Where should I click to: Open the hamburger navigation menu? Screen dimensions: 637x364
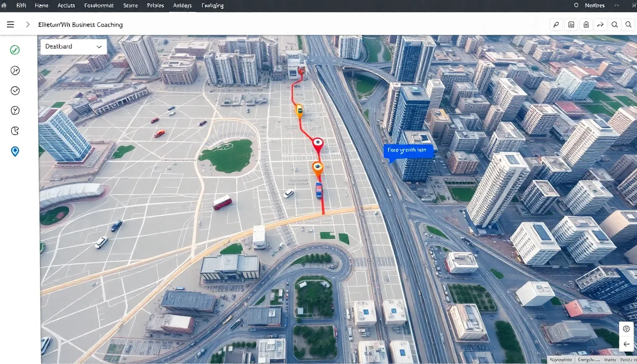10,24
